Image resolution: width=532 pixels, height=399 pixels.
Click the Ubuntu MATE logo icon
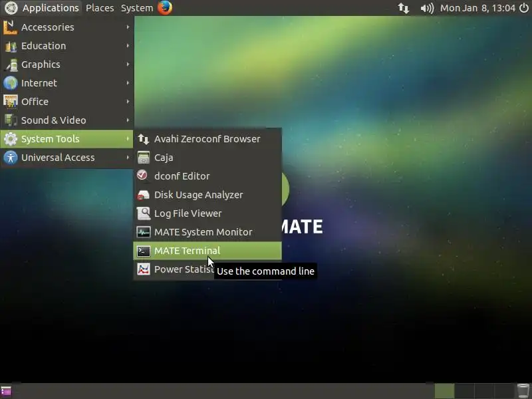click(x=11, y=8)
